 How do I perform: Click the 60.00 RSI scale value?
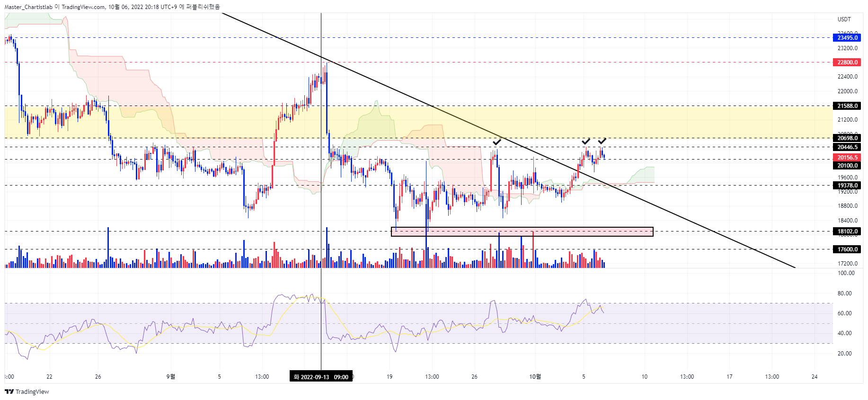[845, 313]
